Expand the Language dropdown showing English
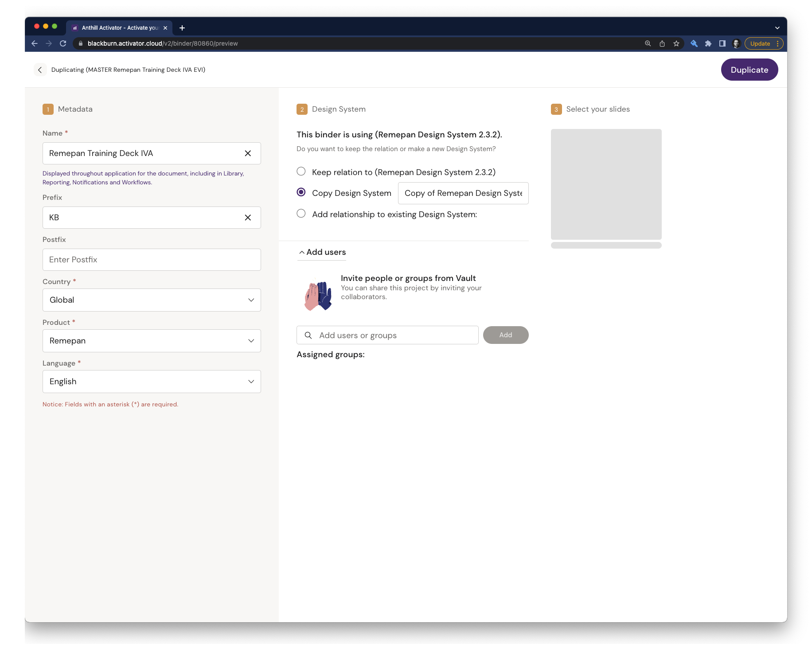 [152, 382]
